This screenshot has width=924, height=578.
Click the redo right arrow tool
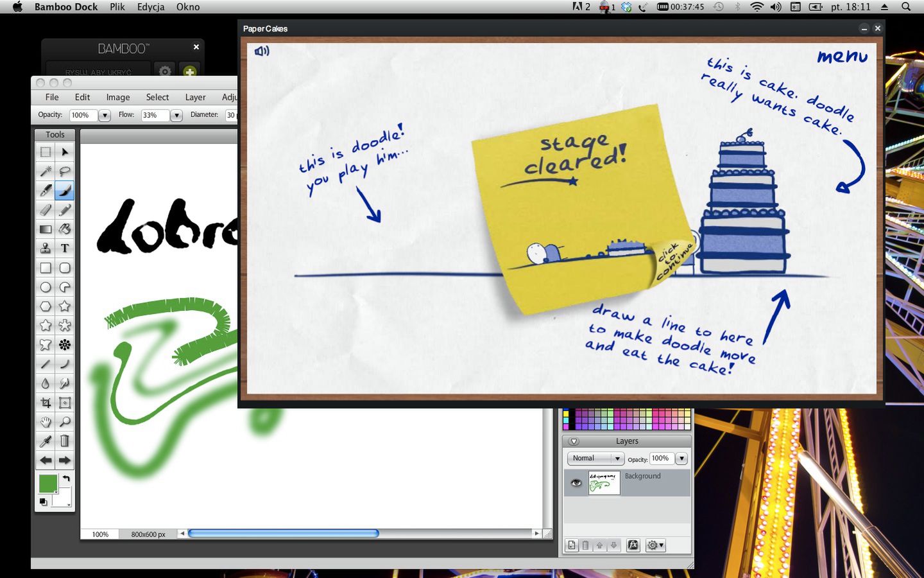pos(65,460)
